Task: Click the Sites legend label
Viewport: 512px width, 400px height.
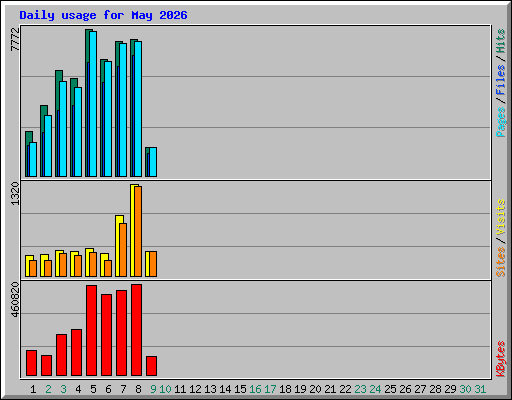Action: [x=501, y=262]
